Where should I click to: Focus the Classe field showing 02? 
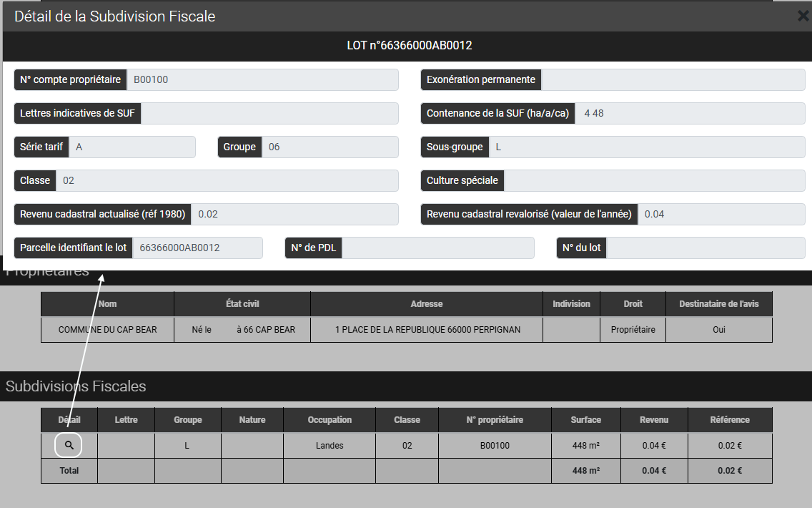(x=227, y=180)
